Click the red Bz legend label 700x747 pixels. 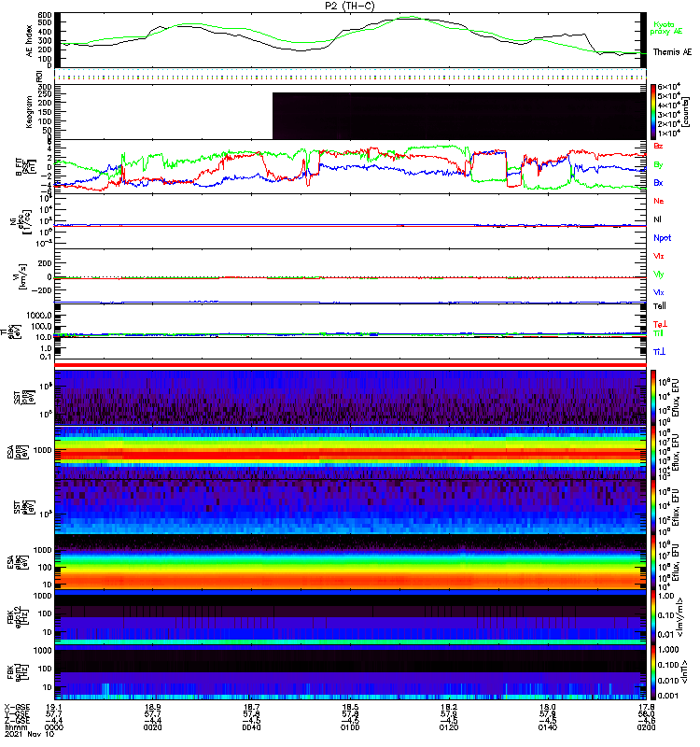[x=658, y=147]
